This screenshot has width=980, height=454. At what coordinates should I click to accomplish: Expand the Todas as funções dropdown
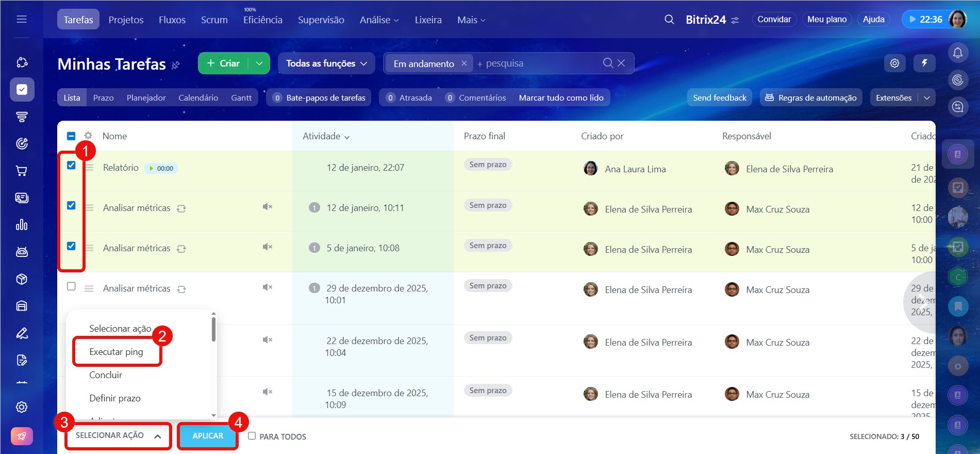click(326, 63)
